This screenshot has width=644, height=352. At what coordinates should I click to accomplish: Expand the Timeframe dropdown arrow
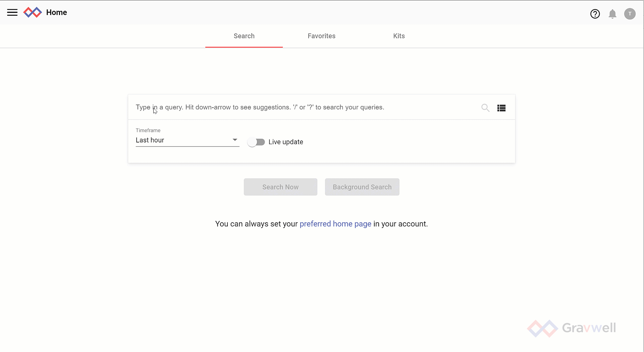[x=235, y=140]
